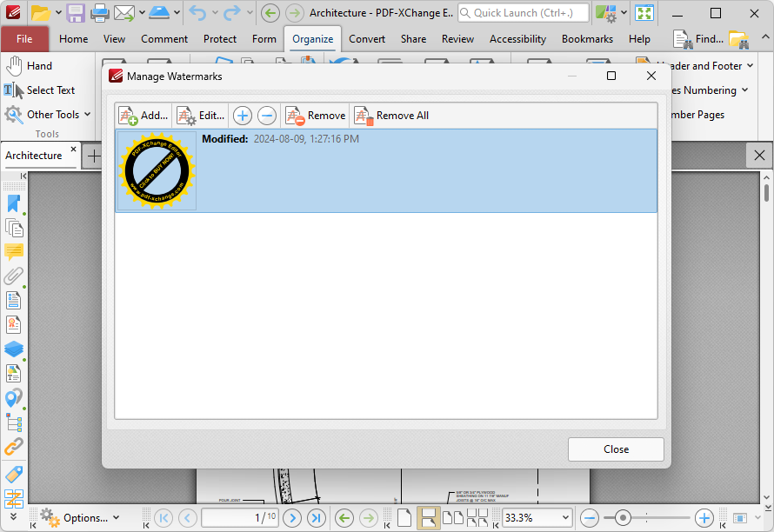Enable continuous single page layout

point(428,518)
